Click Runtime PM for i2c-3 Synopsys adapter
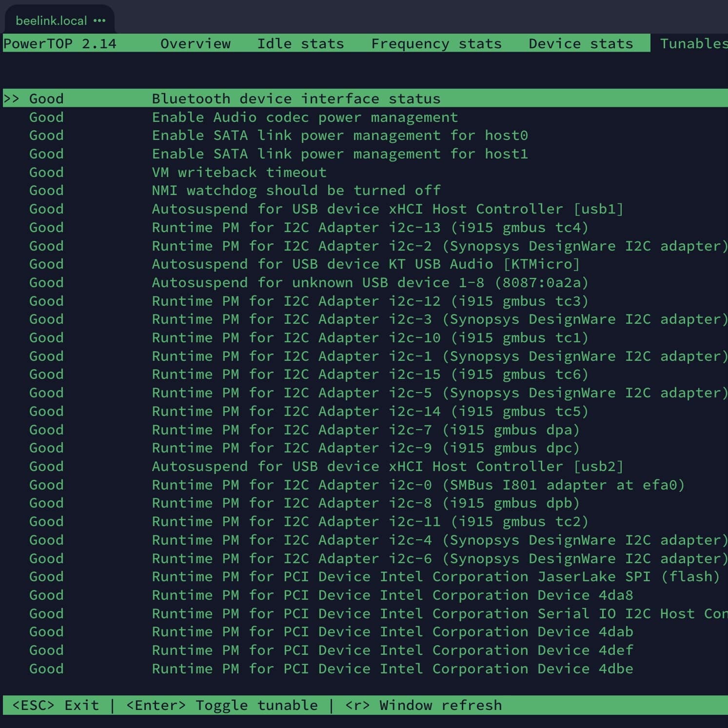 (440, 319)
